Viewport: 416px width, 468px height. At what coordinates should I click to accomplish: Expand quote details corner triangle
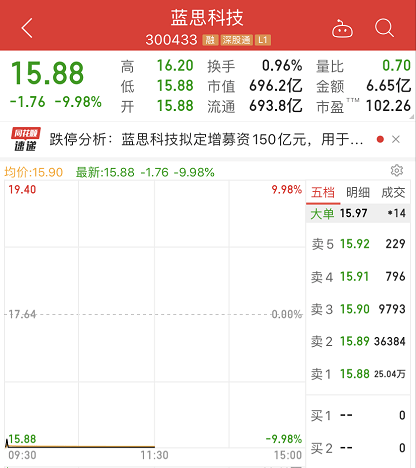click(x=412, y=117)
